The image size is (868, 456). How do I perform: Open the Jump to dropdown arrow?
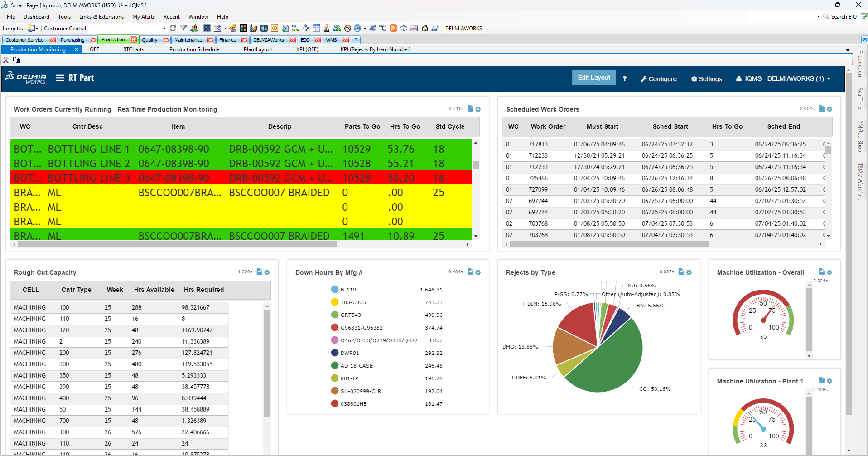(37, 28)
